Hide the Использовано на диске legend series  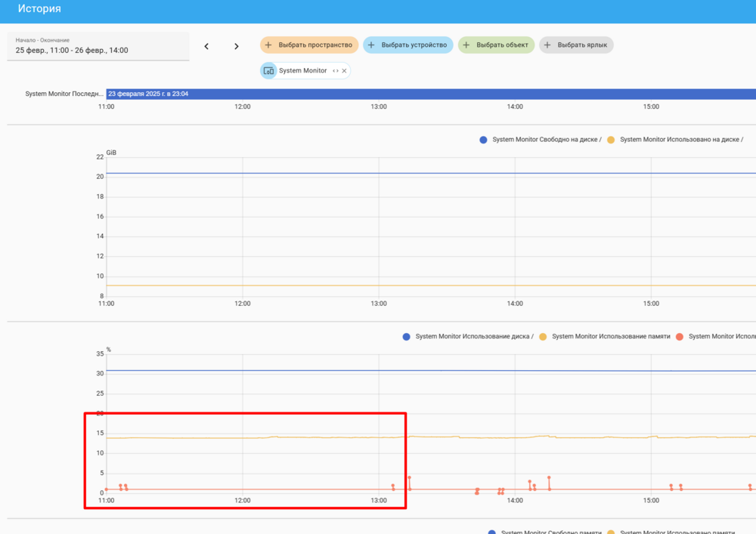680,140
